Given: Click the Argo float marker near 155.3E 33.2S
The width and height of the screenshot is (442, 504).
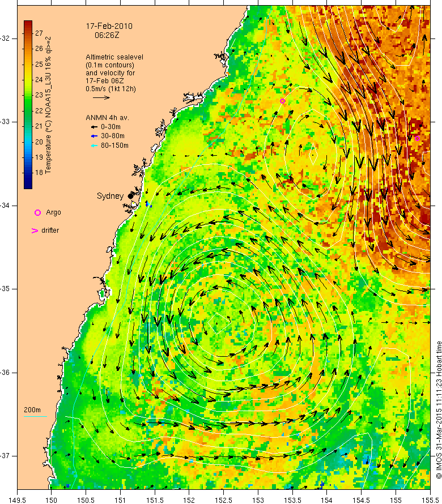Looking at the screenshot, I should (x=417, y=139).
